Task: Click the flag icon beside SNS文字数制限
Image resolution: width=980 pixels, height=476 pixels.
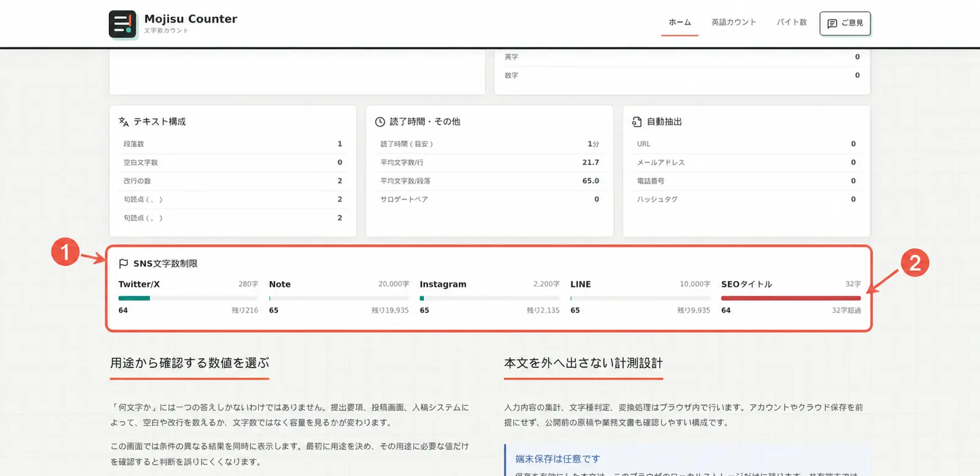Action: point(123,263)
